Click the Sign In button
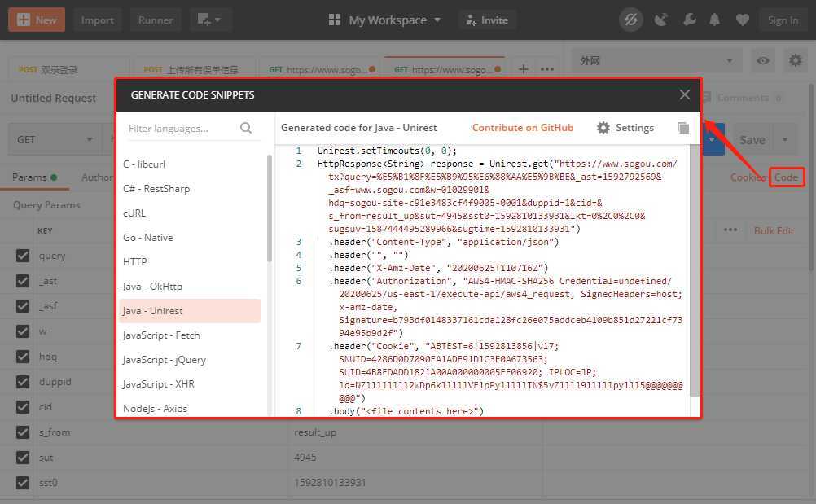Viewport: 816px width, 504px height. pos(783,20)
